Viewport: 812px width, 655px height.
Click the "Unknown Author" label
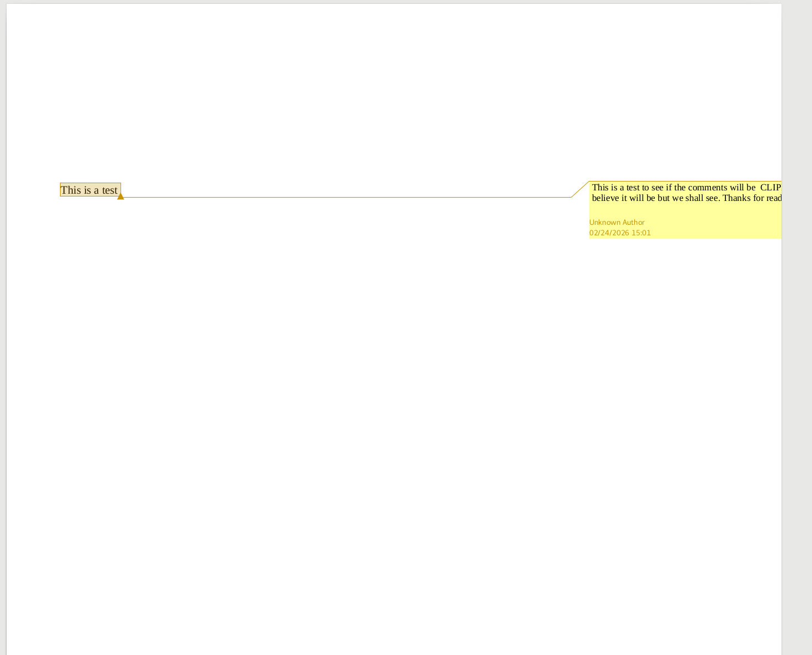(x=616, y=223)
